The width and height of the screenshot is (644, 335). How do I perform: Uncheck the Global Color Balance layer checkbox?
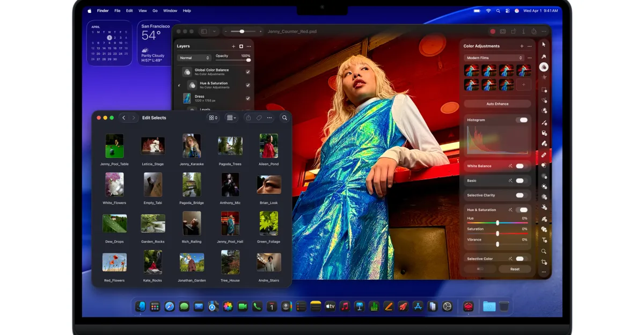tap(248, 72)
